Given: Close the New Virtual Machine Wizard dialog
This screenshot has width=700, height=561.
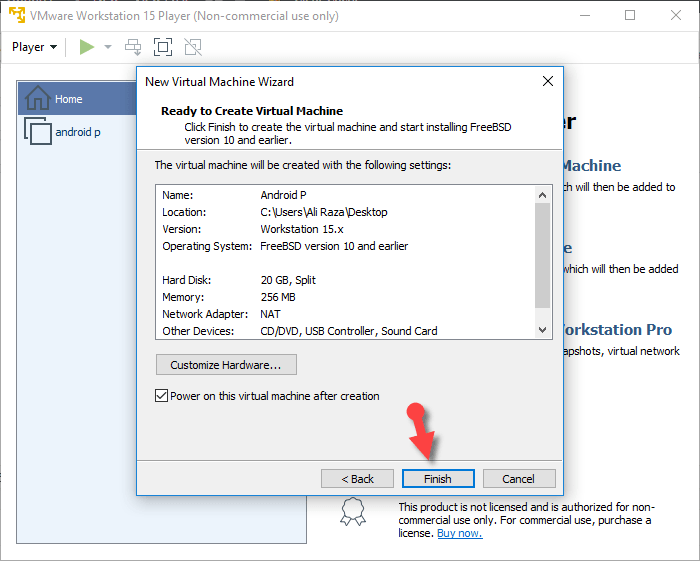Looking at the screenshot, I should click(547, 82).
